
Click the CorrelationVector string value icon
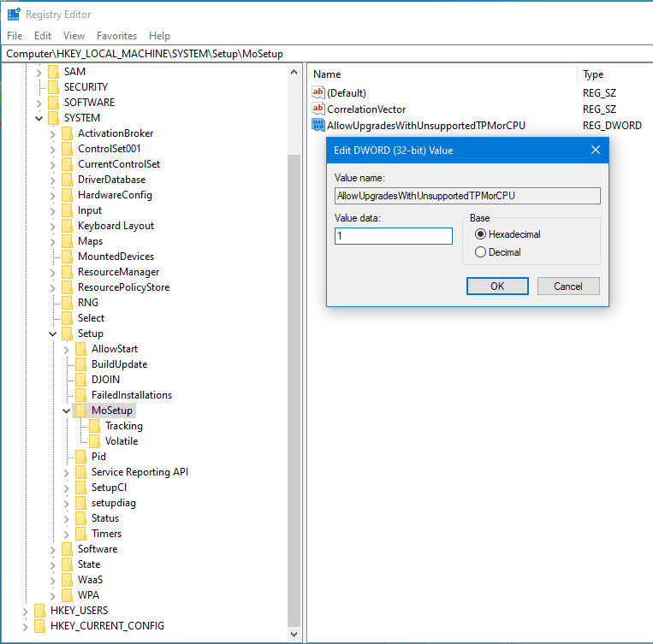318,109
